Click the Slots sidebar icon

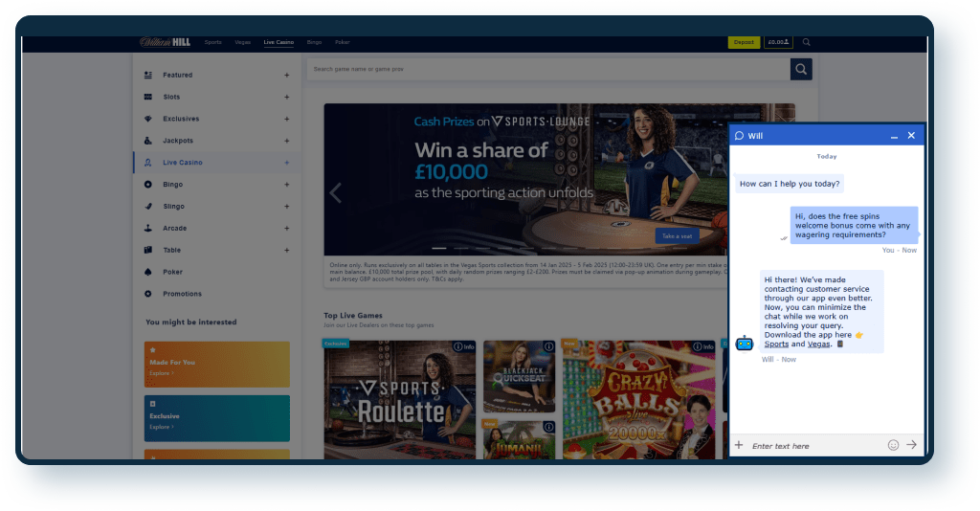pos(148,97)
